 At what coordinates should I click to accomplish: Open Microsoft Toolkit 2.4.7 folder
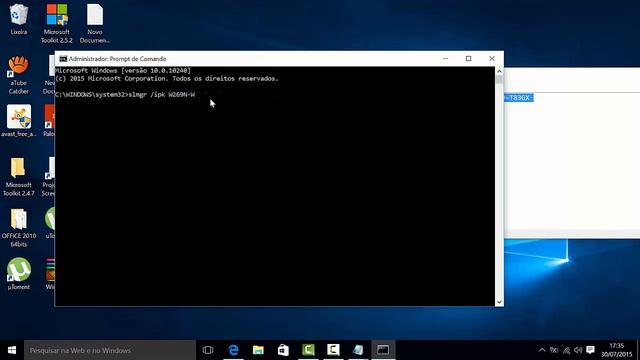click(19, 176)
